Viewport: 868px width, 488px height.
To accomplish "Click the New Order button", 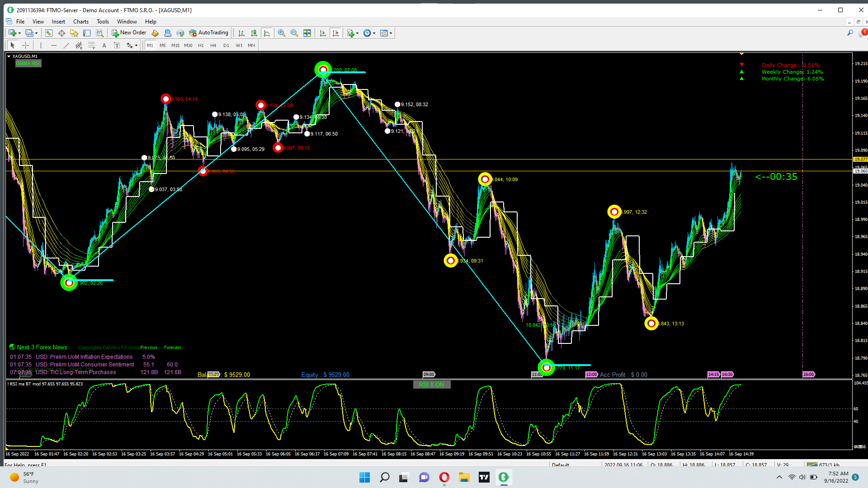I will 129,33.
